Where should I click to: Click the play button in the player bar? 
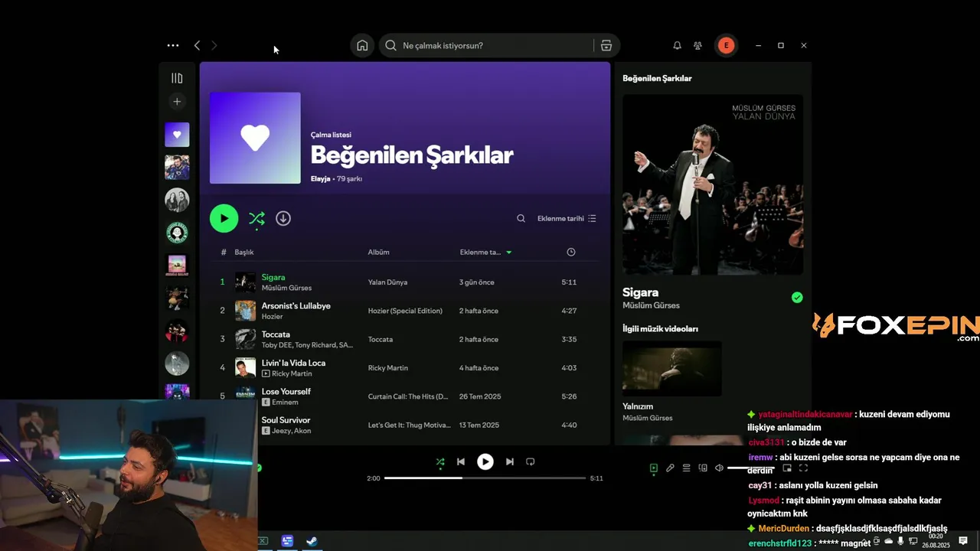[485, 461]
